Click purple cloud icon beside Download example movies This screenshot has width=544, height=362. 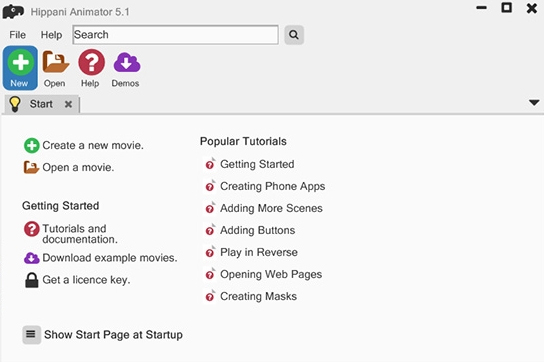[32, 258]
